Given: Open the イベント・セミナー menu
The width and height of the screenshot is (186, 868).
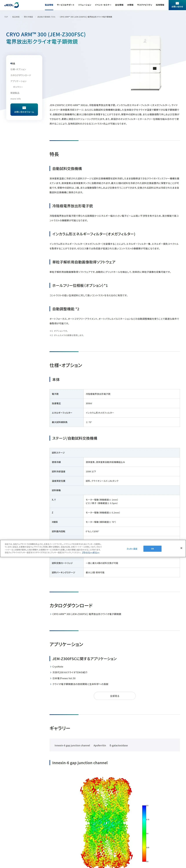Looking at the screenshot, I should click(x=103, y=5).
